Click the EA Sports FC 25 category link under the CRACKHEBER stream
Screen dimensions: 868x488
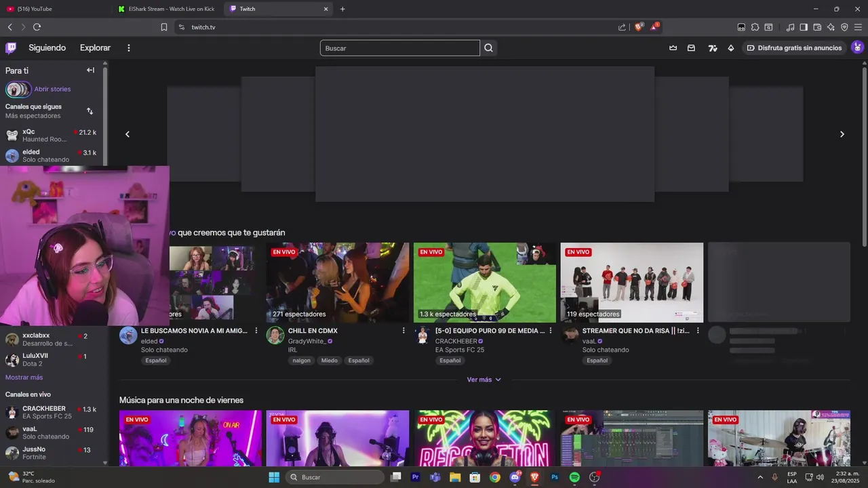(x=460, y=350)
